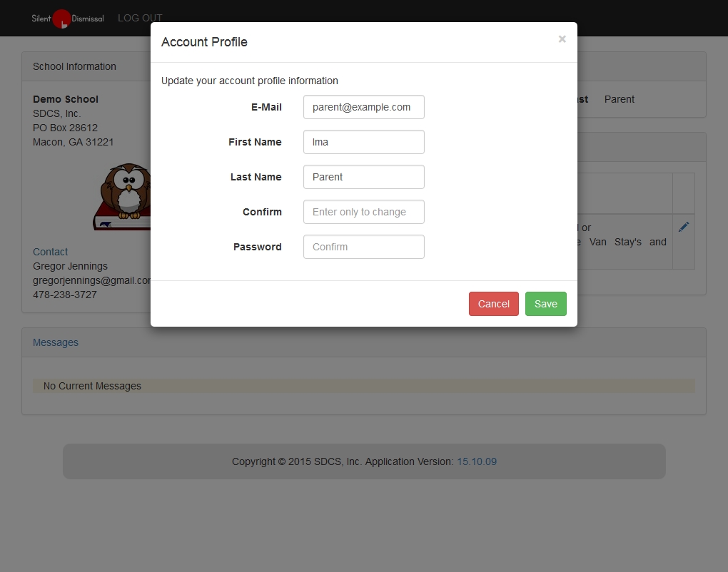The image size is (728, 572).
Task: Click the owl mascot image
Action: pos(126,196)
